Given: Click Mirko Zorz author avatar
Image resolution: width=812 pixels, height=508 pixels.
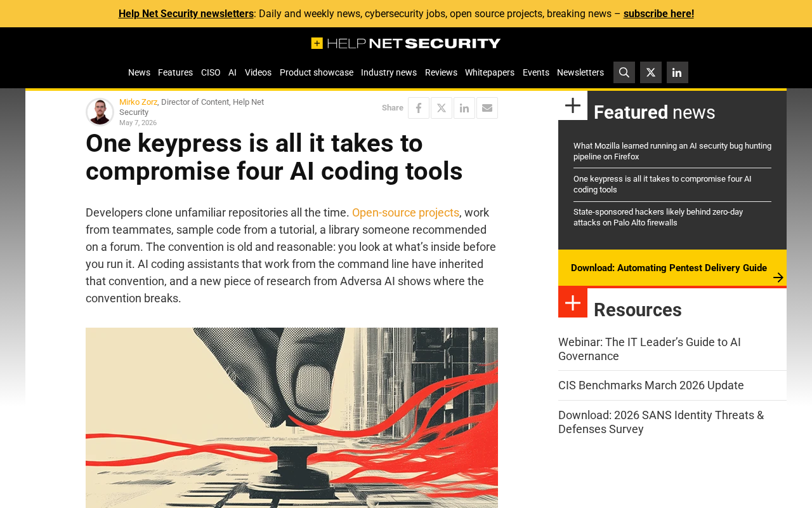Looking at the screenshot, I should tap(100, 112).
